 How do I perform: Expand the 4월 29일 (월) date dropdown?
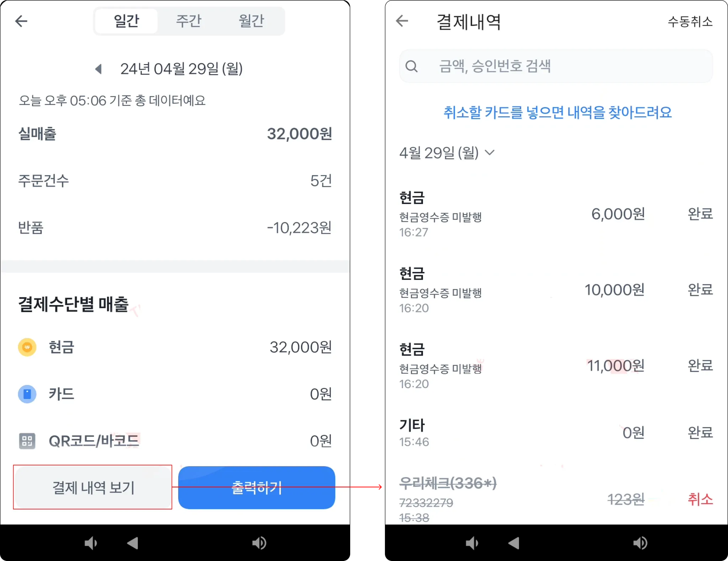447,153
